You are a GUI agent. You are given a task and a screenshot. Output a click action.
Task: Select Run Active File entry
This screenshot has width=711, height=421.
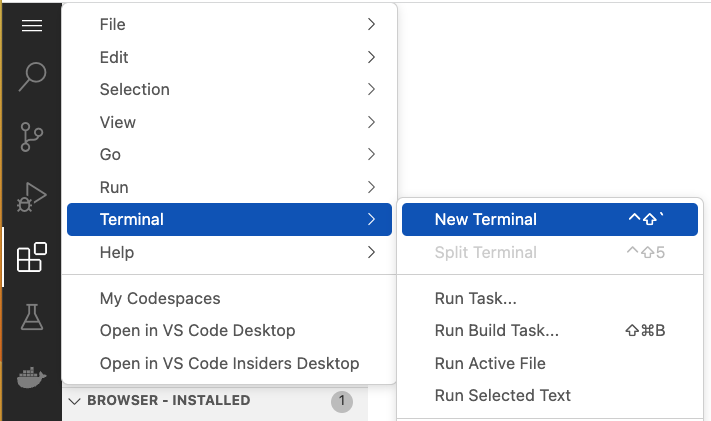click(490, 363)
